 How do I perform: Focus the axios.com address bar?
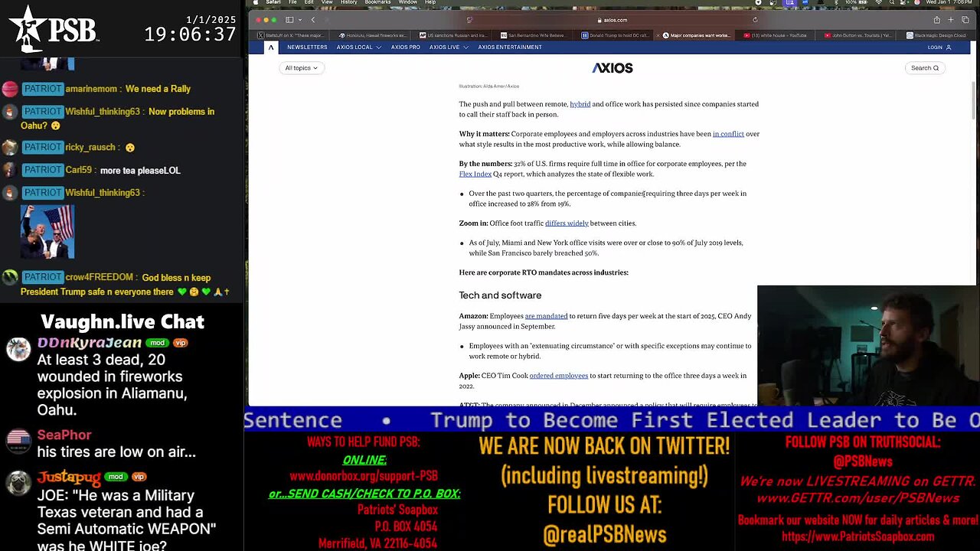point(612,20)
